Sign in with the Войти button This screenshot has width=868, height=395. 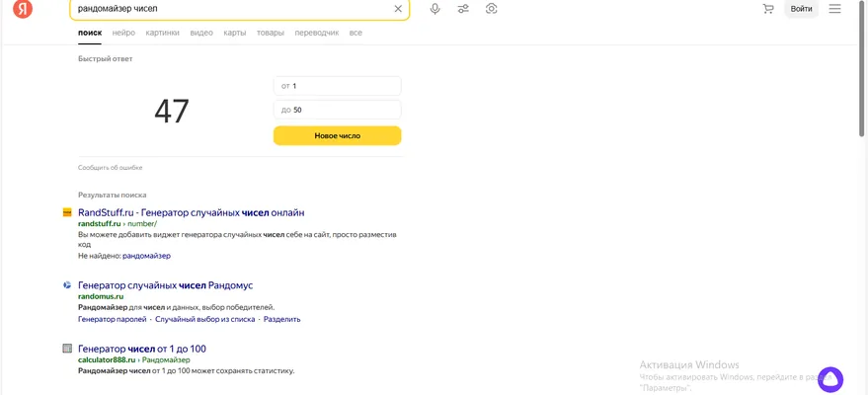[x=801, y=9]
